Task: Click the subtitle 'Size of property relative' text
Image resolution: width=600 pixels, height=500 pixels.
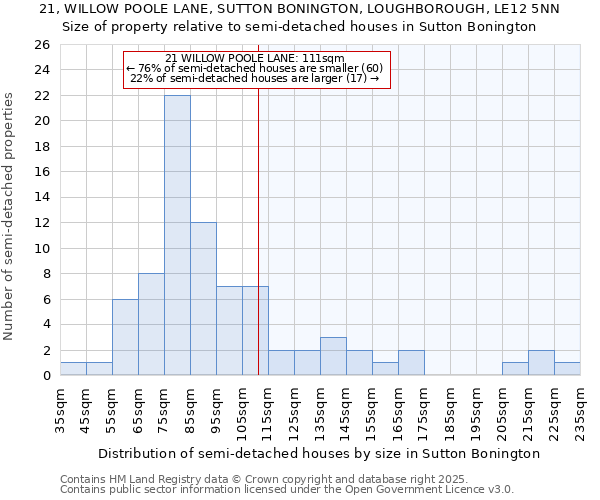Action: point(299,27)
